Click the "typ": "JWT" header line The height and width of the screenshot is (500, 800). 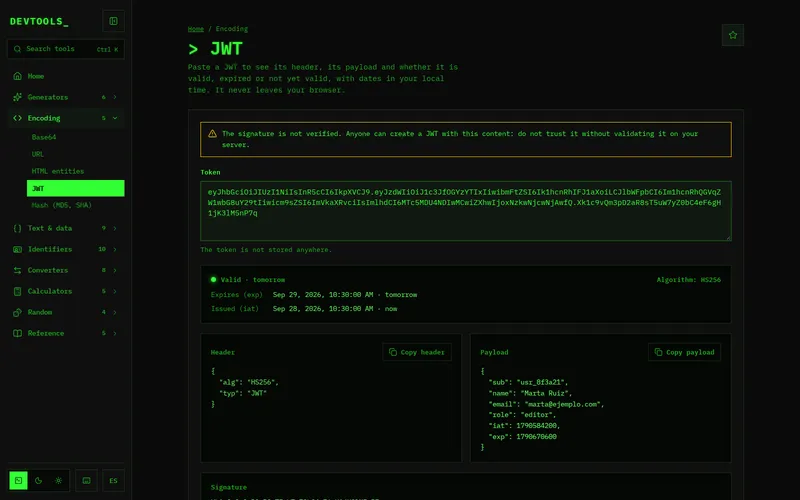coord(243,393)
